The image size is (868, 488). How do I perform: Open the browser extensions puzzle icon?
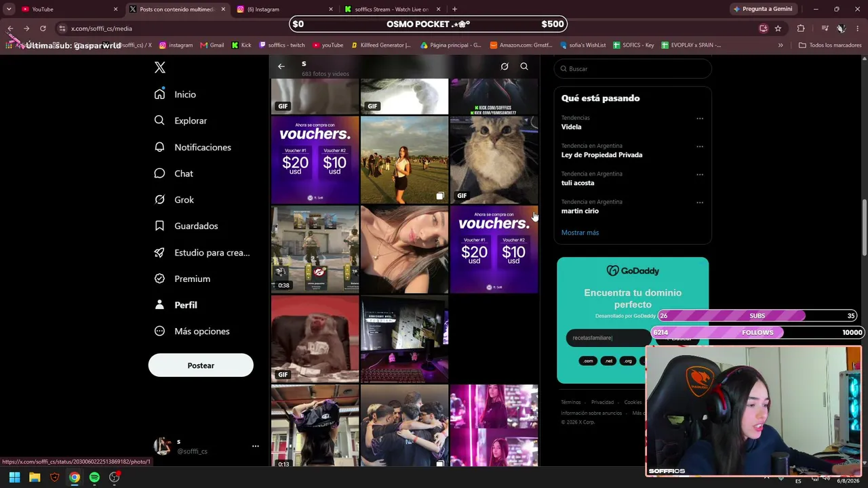(801, 28)
